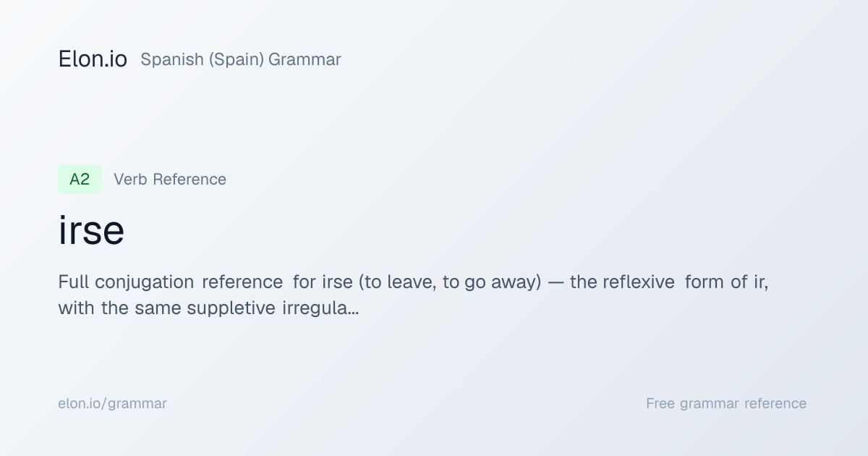Viewport: 868px width, 456px height.
Task: Click the word "Grammar" in the header subtitle
Action: [x=305, y=59]
